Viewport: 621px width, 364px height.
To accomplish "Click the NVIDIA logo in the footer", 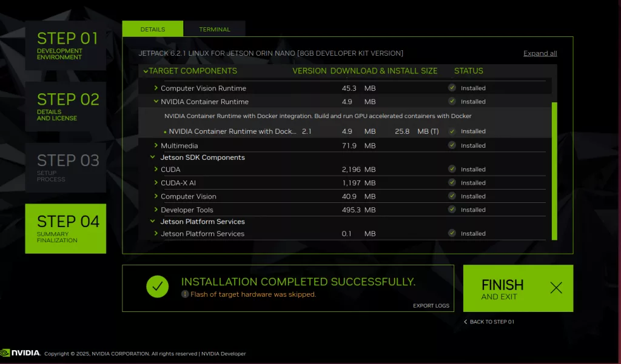I will 20,353.
